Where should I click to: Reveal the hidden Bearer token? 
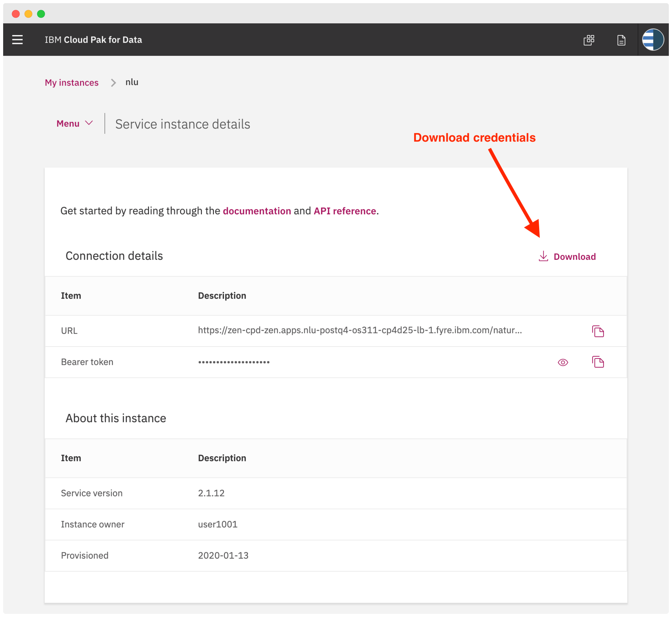tap(563, 363)
